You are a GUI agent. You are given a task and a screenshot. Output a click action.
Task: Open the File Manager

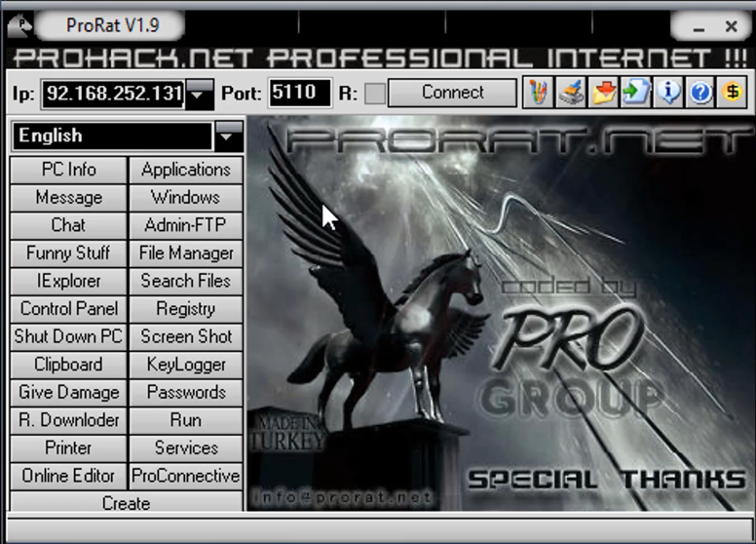coord(186,253)
